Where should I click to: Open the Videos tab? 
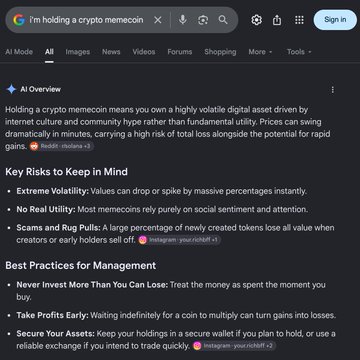(144, 52)
